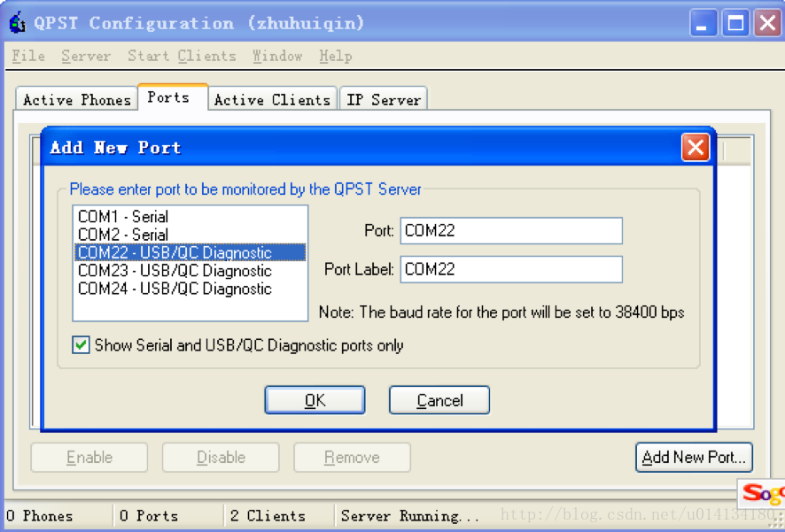Select COM1 - Serial in port list

point(190,217)
